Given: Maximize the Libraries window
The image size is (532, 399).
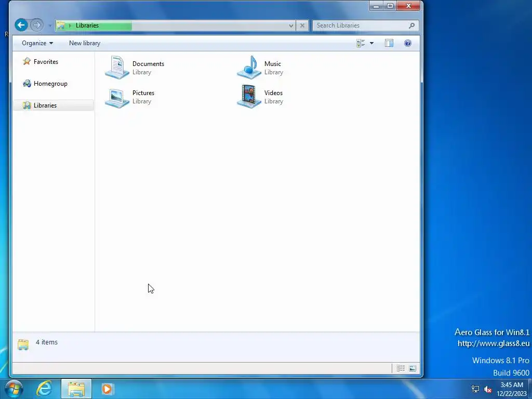Looking at the screenshot, I should [x=390, y=6].
